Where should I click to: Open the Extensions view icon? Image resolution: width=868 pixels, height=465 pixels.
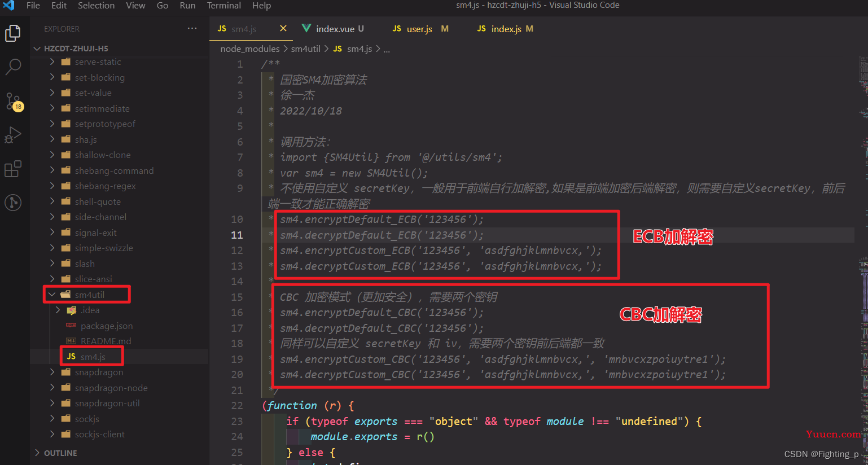(12, 169)
